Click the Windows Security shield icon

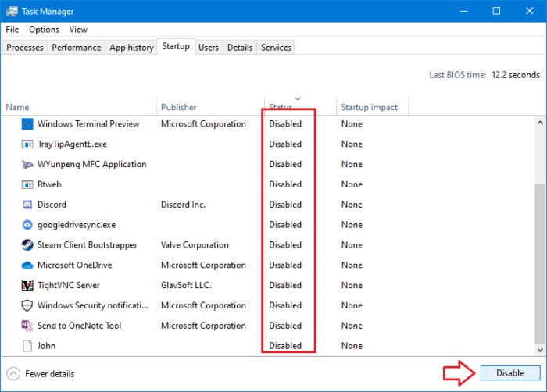[27, 305]
